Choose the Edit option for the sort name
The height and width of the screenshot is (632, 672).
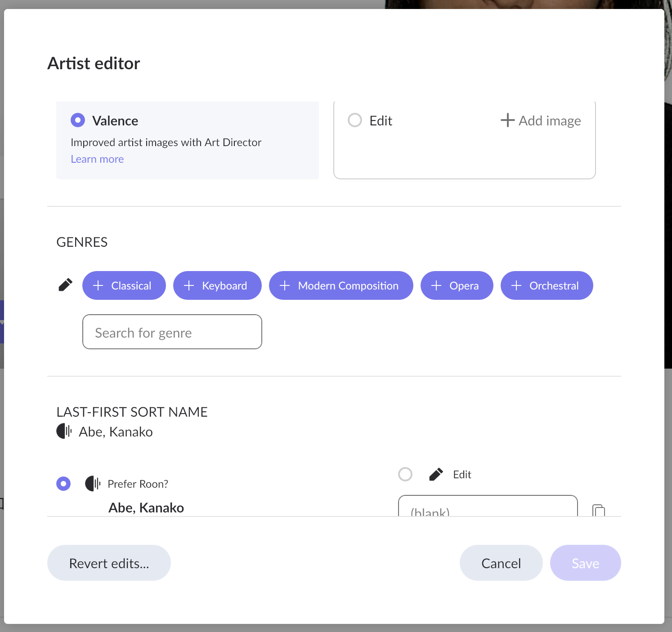coord(461,474)
